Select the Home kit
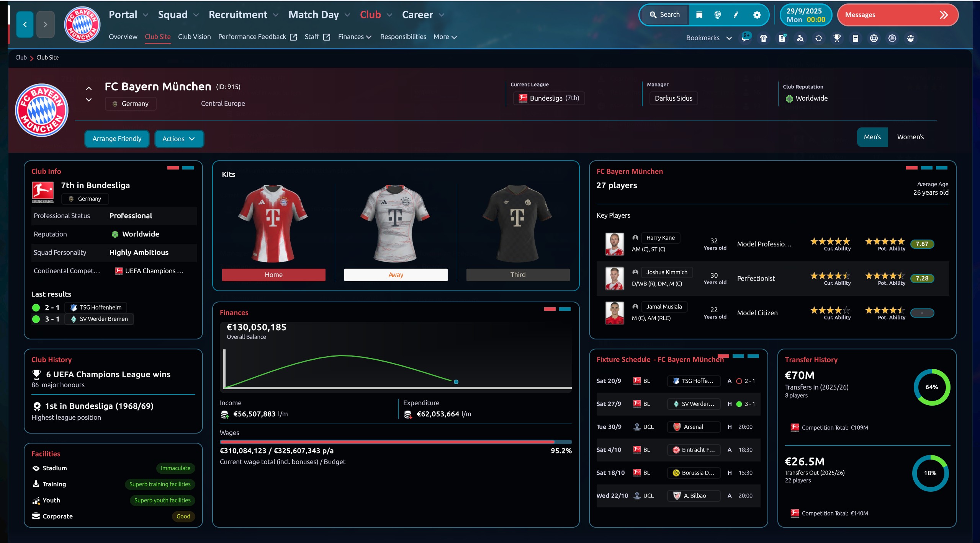Viewport: 980px width, 543px height. pyautogui.click(x=273, y=274)
